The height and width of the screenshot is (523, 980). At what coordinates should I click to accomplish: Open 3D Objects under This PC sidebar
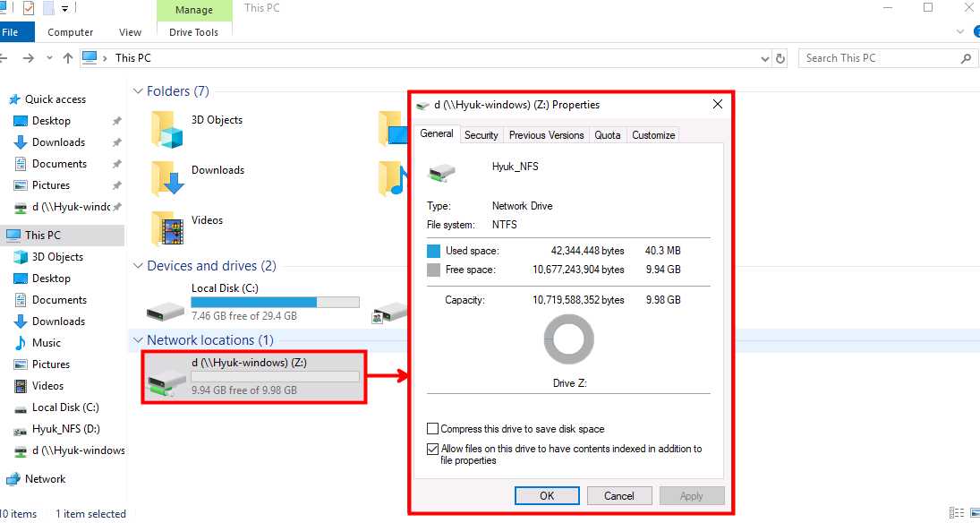(57, 256)
